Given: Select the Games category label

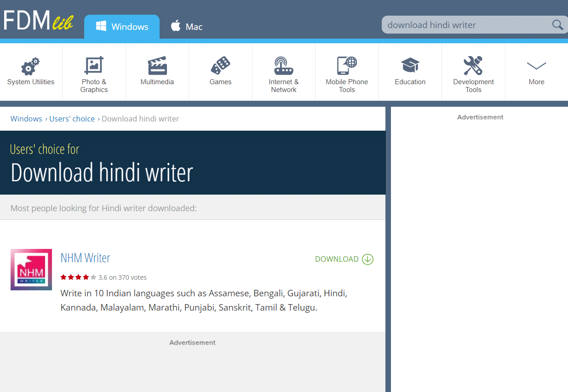Looking at the screenshot, I should coord(220,82).
